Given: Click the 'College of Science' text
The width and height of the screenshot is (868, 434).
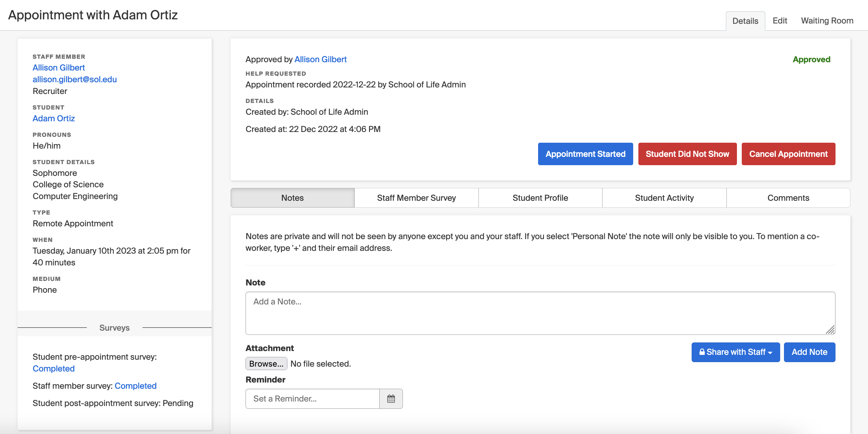Looking at the screenshot, I should click(68, 184).
